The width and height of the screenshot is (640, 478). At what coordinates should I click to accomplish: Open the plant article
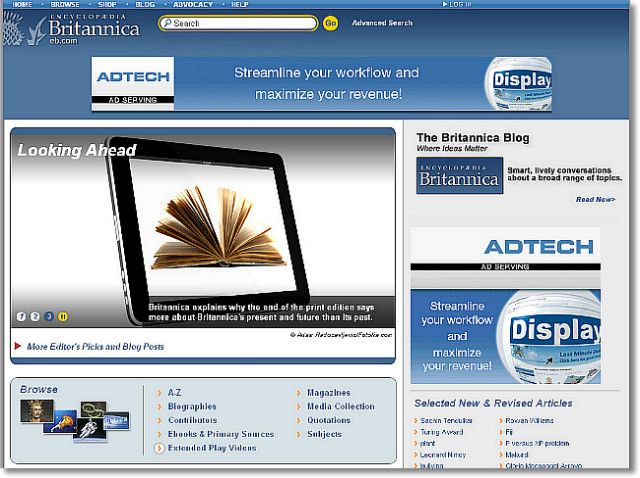pyautogui.click(x=427, y=443)
